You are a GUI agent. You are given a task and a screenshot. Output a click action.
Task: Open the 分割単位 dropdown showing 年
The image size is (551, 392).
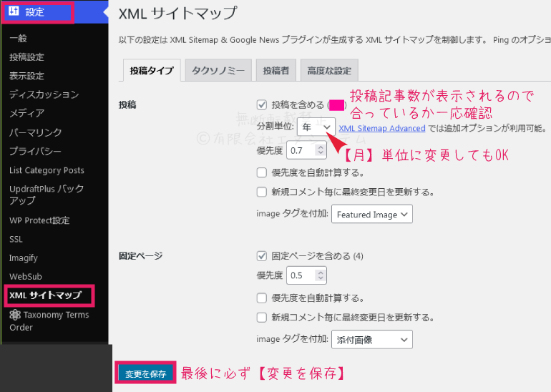pos(316,127)
